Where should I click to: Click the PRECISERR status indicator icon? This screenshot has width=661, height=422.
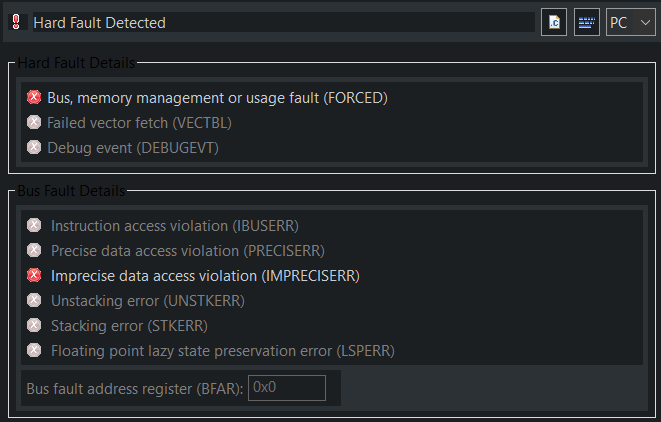pyautogui.click(x=34, y=250)
